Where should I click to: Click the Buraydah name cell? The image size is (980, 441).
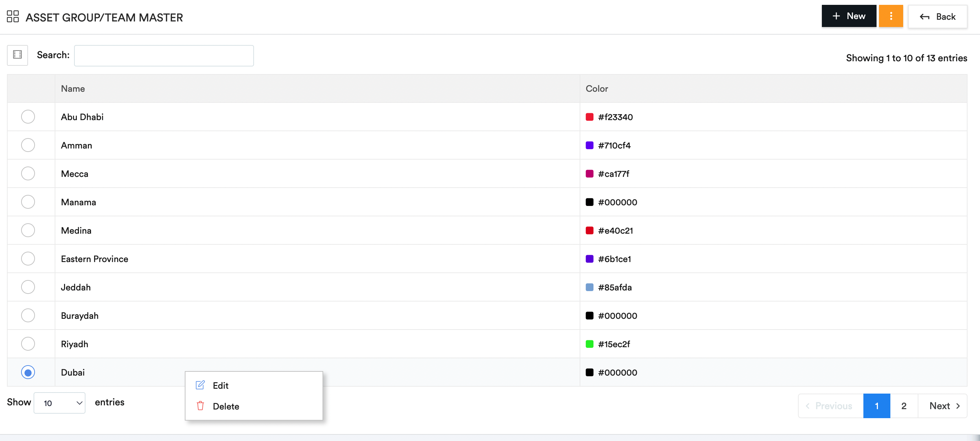pos(317,315)
